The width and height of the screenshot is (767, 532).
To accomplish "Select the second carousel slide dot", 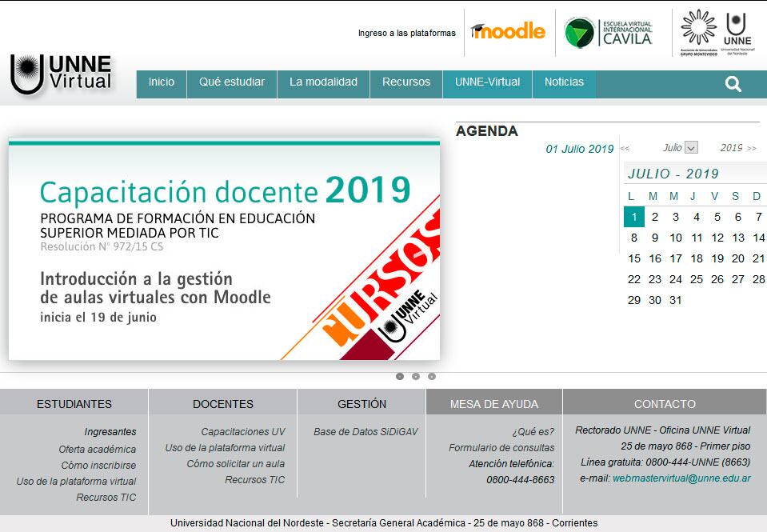I will coord(416,376).
